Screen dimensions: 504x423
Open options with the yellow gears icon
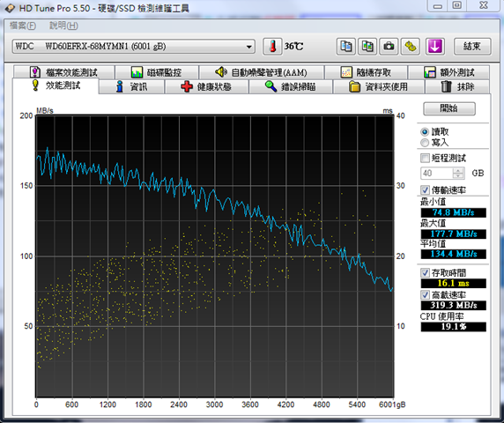click(410, 47)
